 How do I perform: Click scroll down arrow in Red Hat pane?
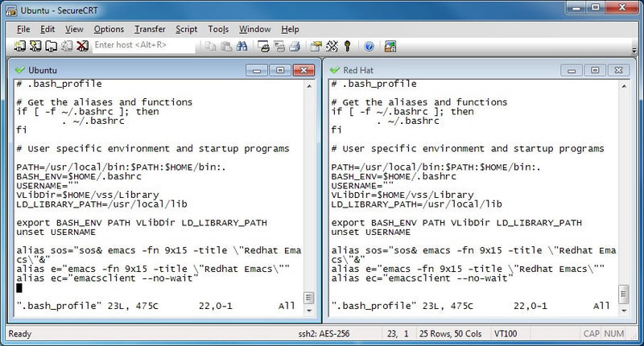(624, 311)
